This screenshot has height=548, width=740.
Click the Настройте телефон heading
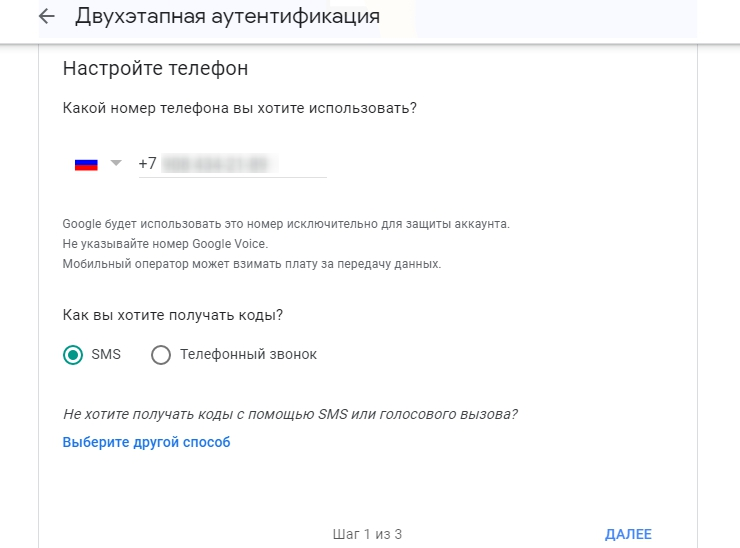[x=155, y=69]
